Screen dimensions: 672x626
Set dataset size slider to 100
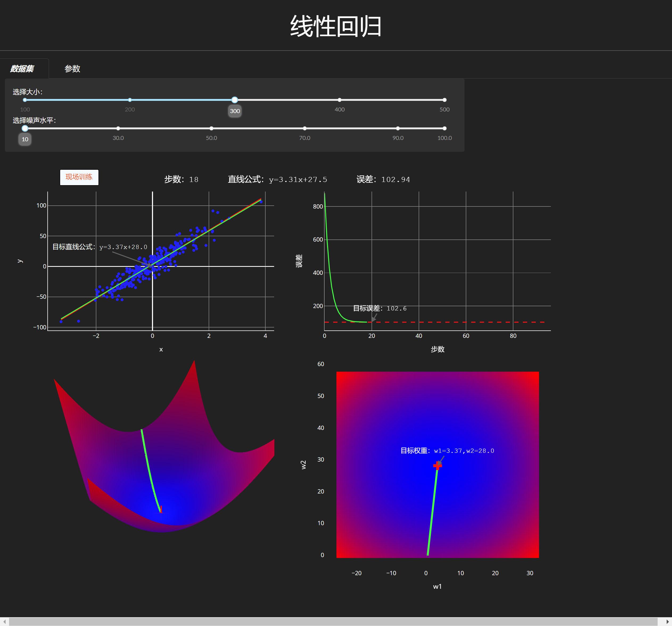(25, 100)
